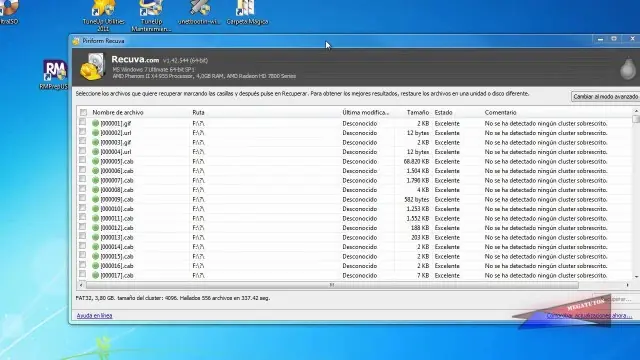The height and width of the screenshot is (360, 640).
Task: Click the vertical scrollbar down arrow
Action: click(636, 277)
